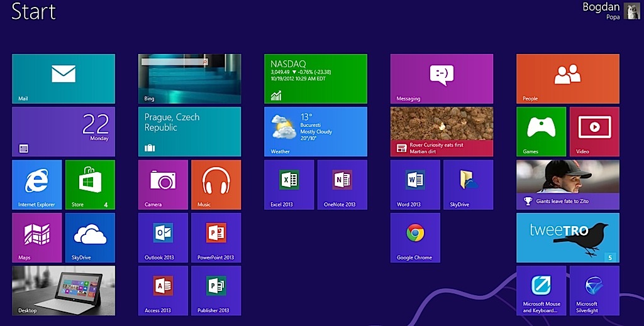Launch Publisher 2013
This screenshot has height=326, width=644.
tap(216, 290)
